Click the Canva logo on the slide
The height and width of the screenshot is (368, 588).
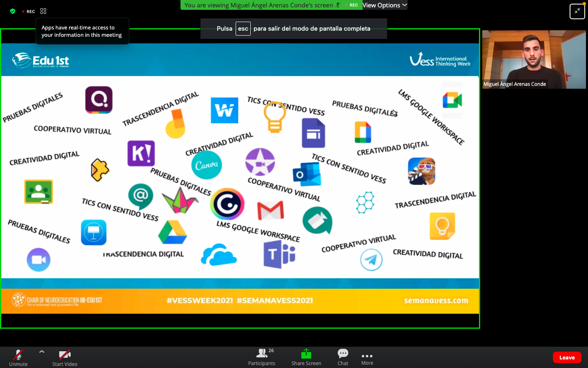coord(207,165)
